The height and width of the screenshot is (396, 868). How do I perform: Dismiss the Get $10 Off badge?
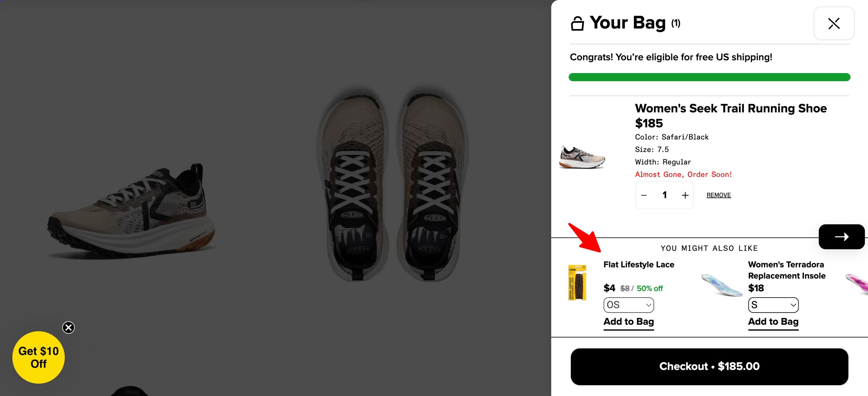(68, 327)
